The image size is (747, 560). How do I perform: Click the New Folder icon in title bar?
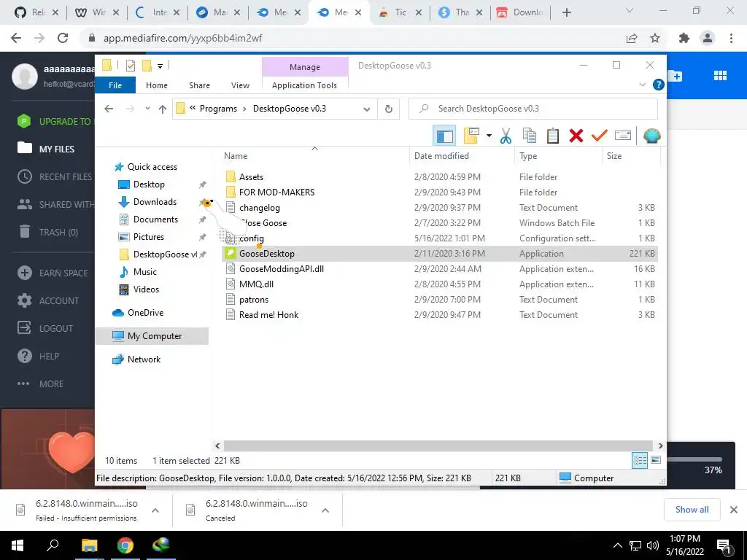tap(147, 66)
